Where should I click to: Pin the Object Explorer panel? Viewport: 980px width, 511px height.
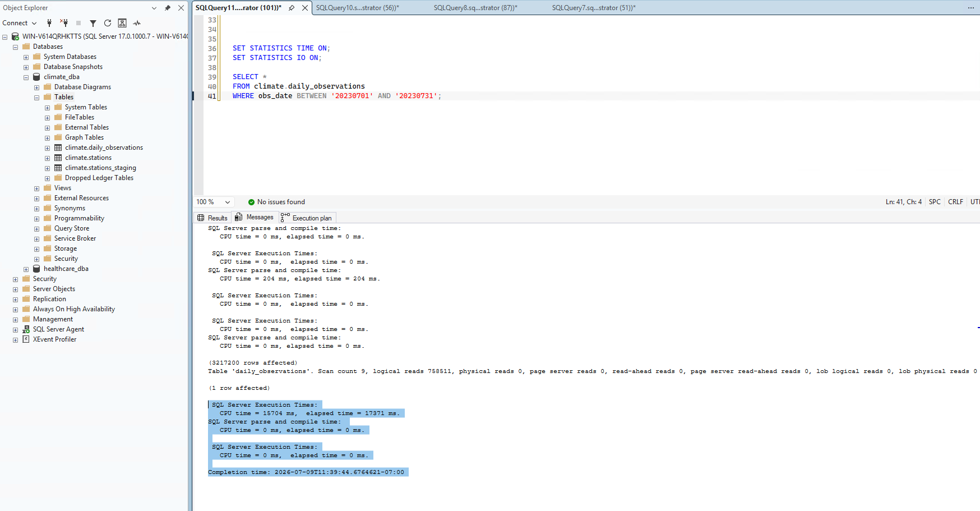point(167,8)
